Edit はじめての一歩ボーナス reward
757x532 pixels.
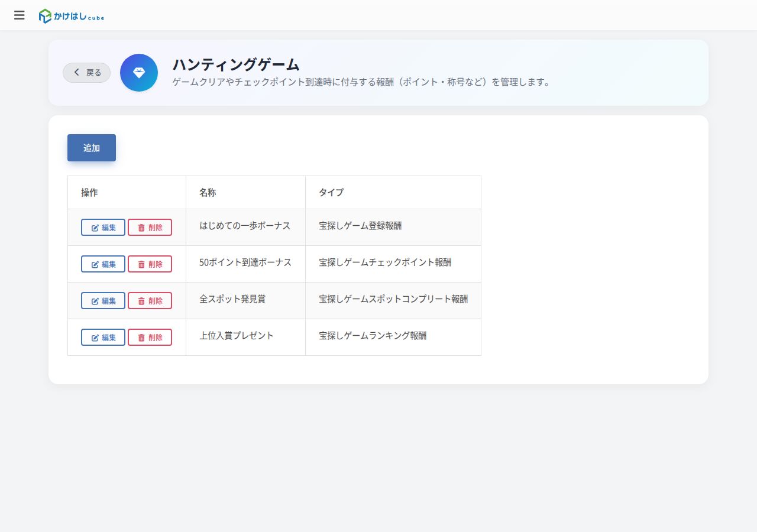103,228
